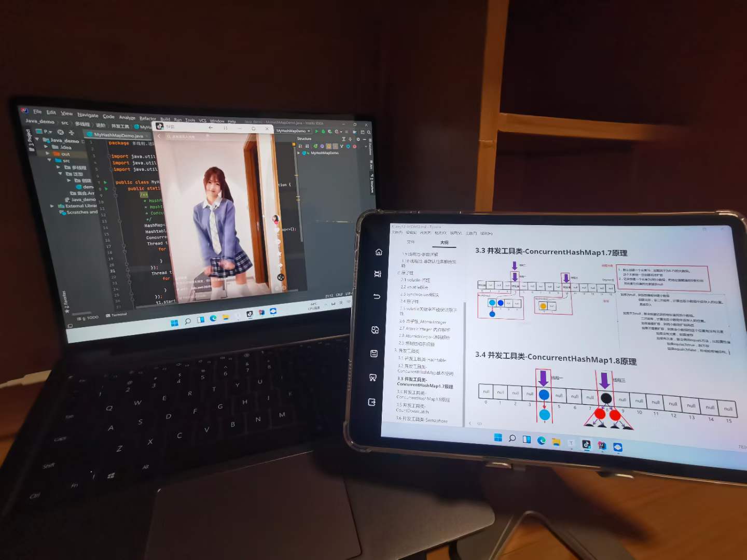Collapse the Java_demo project root node
747x560 pixels.
click(x=37, y=139)
